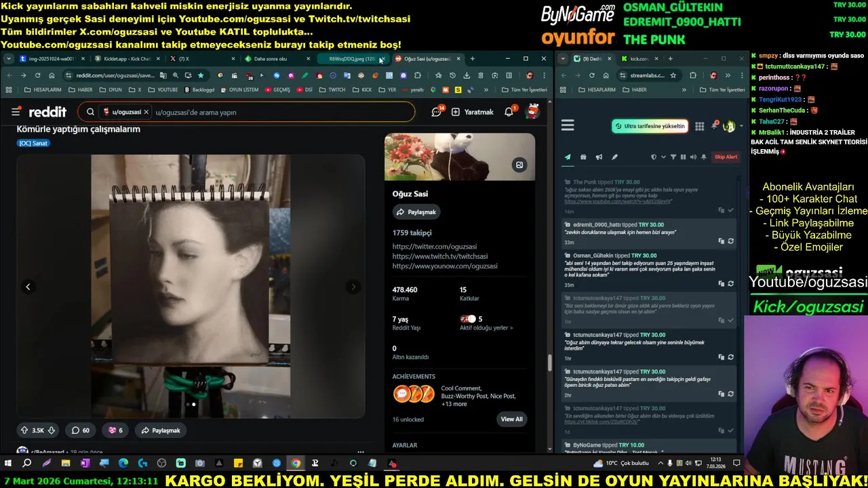Open the Streamlabs apps grid icon
The image size is (868, 488).
pos(700,126)
